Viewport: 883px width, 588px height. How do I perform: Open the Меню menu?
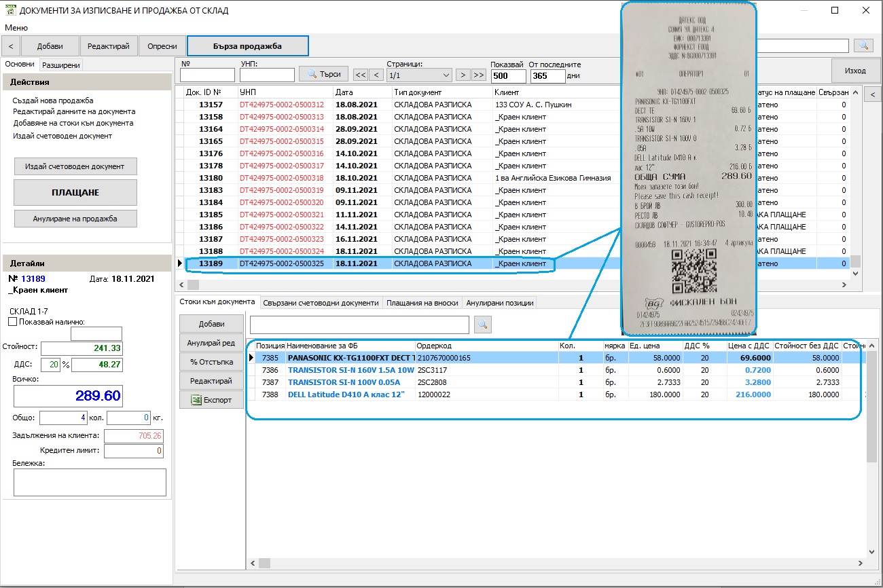click(x=16, y=28)
